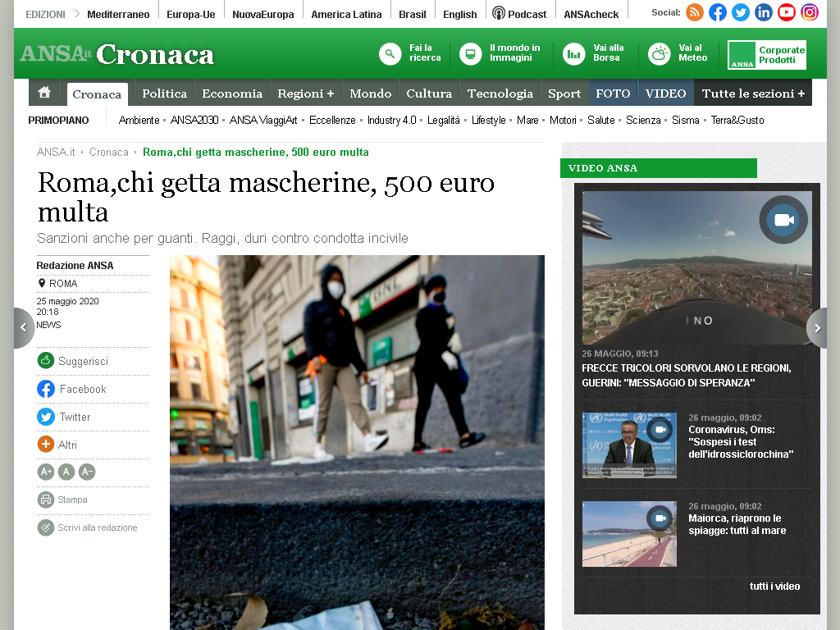Click the Ambiente topic link

tap(139, 120)
